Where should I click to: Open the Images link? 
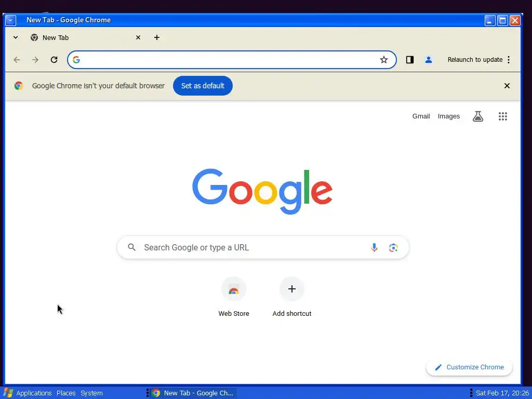pos(448,116)
